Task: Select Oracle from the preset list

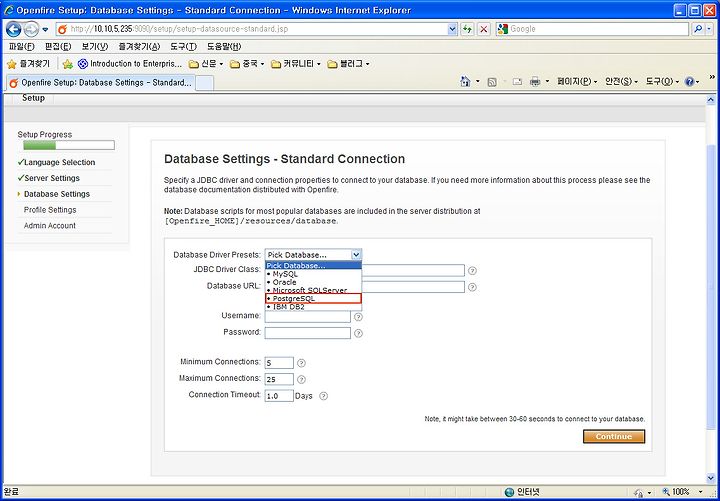Action: [313, 282]
